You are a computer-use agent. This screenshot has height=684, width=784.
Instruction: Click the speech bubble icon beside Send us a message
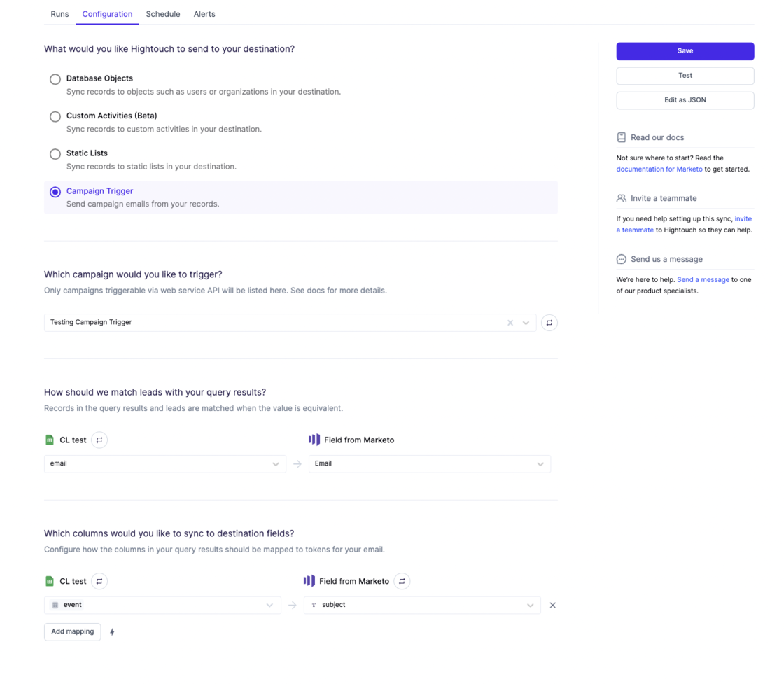tap(621, 259)
